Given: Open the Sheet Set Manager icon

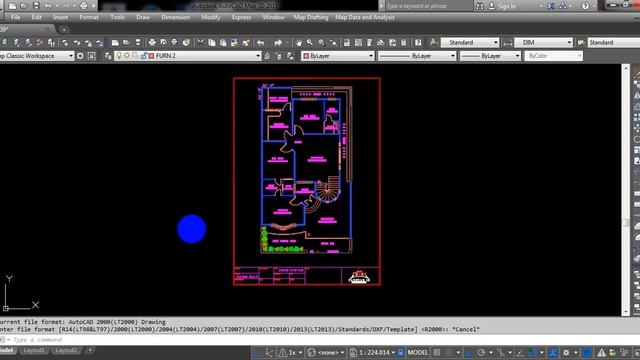Looking at the screenshot, I should pos(380,42).
